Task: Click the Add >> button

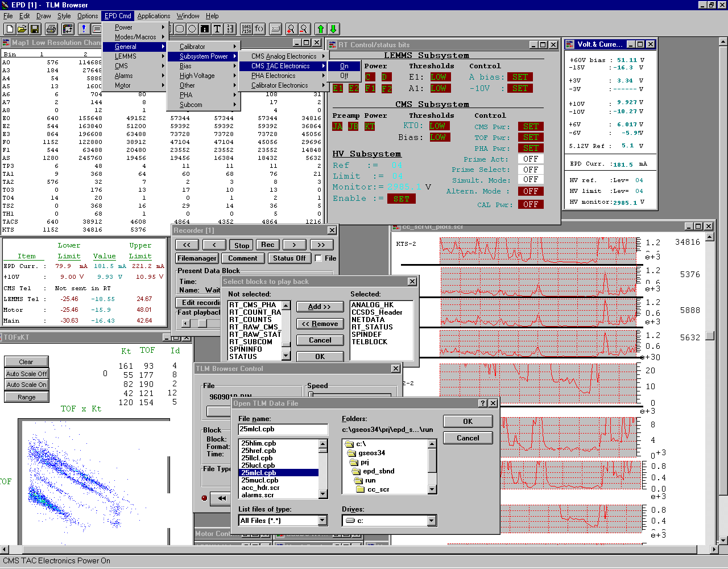Action: pyautogui.click(x=320, y=307)
